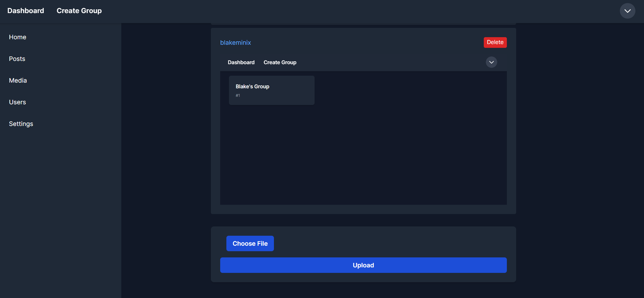The height and width of the screenshot is (298, 644).
Task: Click Create Group inside the post's embedded screenshot
Action: pyautogui.click(x=280, y=62)
